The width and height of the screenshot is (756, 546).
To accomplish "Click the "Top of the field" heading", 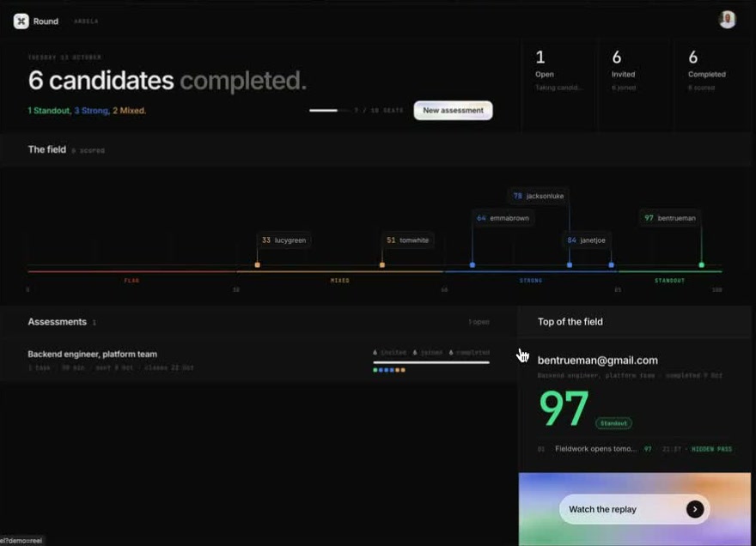I will click(570, 322).
